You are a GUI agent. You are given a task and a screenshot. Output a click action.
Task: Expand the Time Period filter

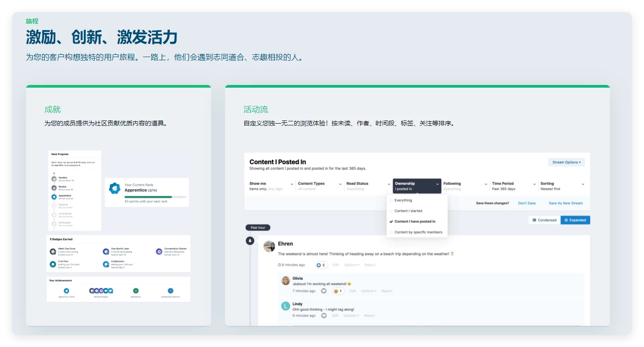[513, 186]
